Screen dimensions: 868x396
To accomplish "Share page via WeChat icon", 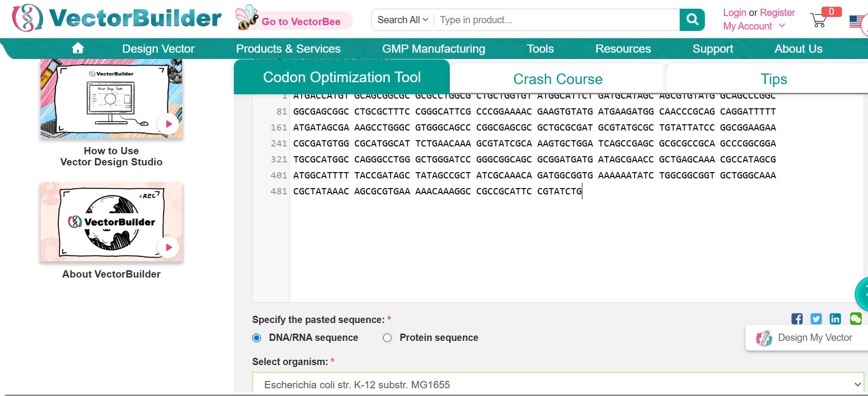I will click(x=855, y=319).
